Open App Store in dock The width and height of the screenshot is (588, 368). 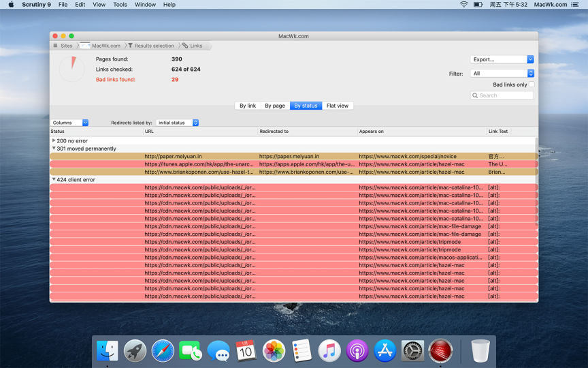pos(385,351)
